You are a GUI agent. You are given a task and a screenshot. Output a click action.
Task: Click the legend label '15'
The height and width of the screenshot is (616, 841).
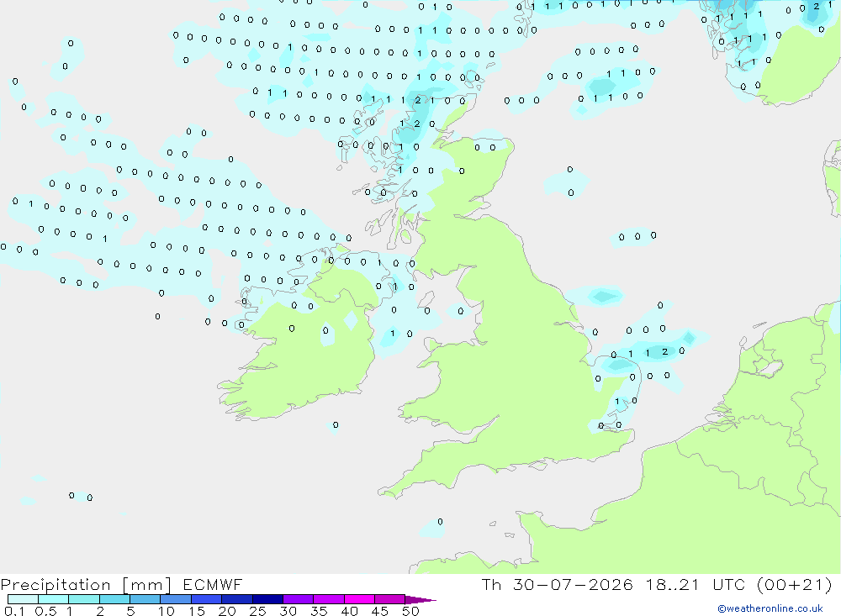(x=197, y=611)
